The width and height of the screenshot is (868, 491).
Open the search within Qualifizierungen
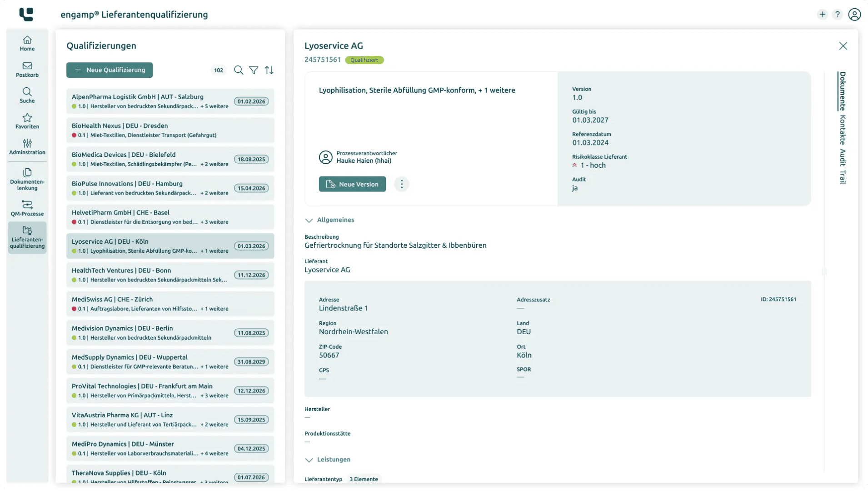pos(239,70)
